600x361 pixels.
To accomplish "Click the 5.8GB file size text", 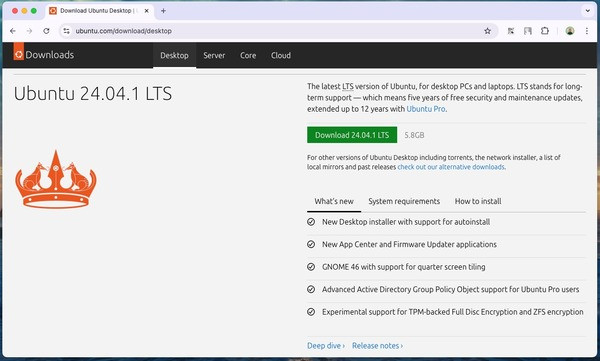I will click(414, 135).
